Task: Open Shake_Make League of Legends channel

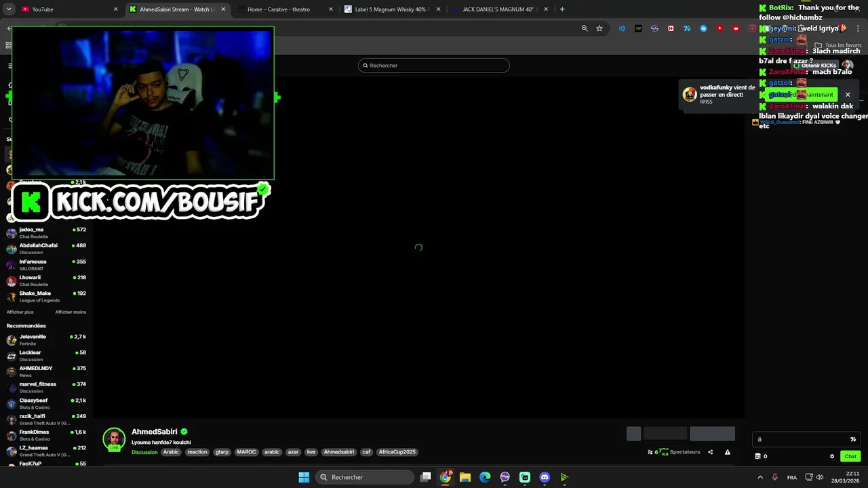Action: click(46, 297)
